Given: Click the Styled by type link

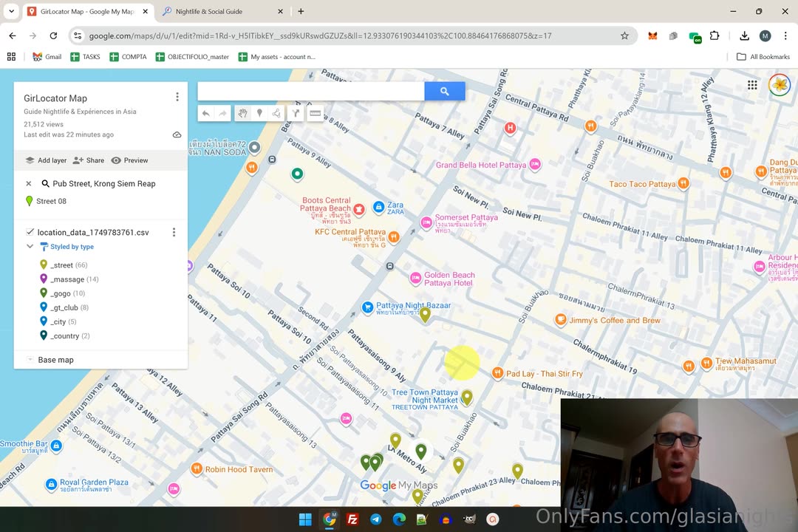Looking at the screenshot, I should (x=72, y=246).
